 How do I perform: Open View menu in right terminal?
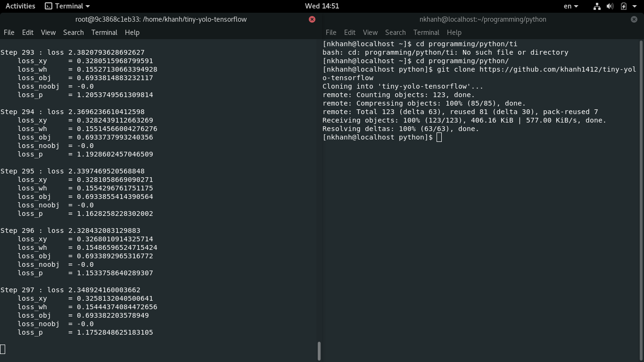pyautogui.click(x=370, y=33)
